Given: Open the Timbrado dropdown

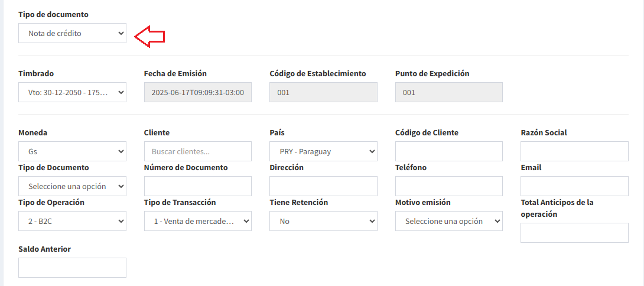Looking at the screenshot, I should (72, 92).
